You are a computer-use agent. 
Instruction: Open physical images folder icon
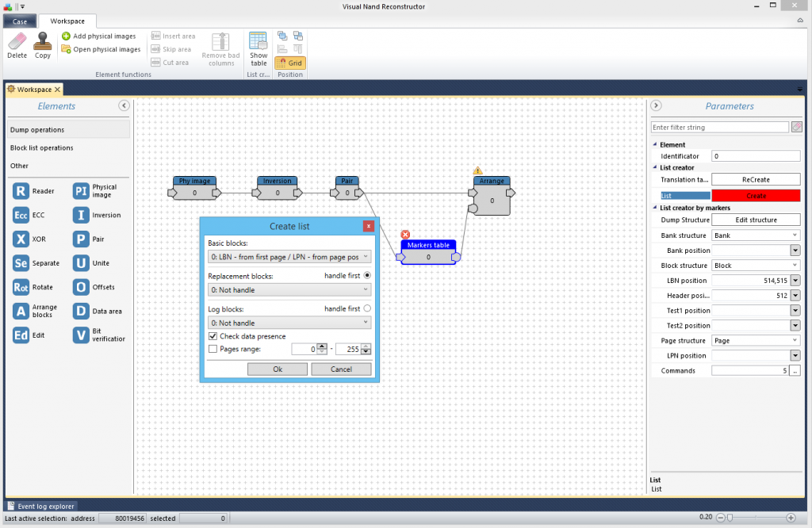click(66, 49)
